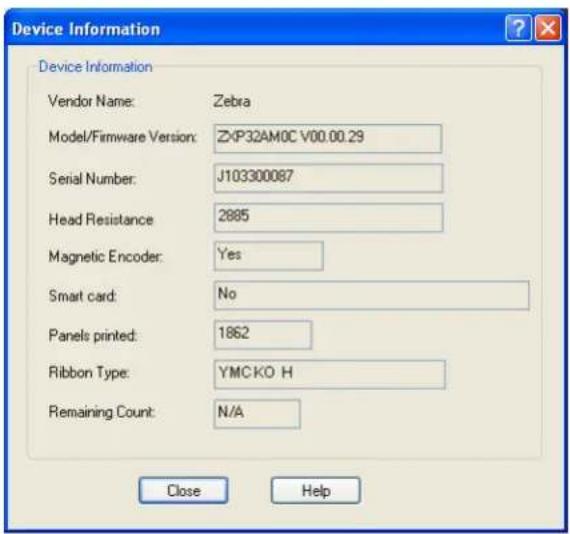Click the Remaining Count field showing N/A
This screenshot has width=570, height=534.
pos(257,414)
